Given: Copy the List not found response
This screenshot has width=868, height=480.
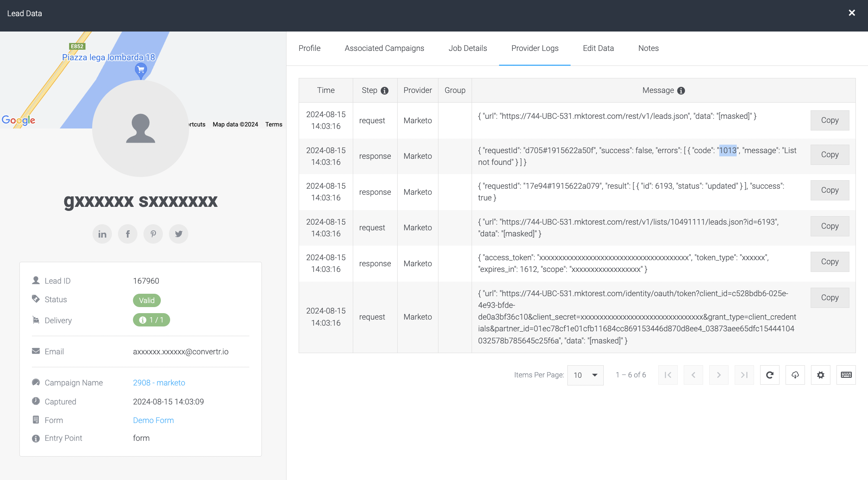Looking at the screenshot, I should pos(830,155).
